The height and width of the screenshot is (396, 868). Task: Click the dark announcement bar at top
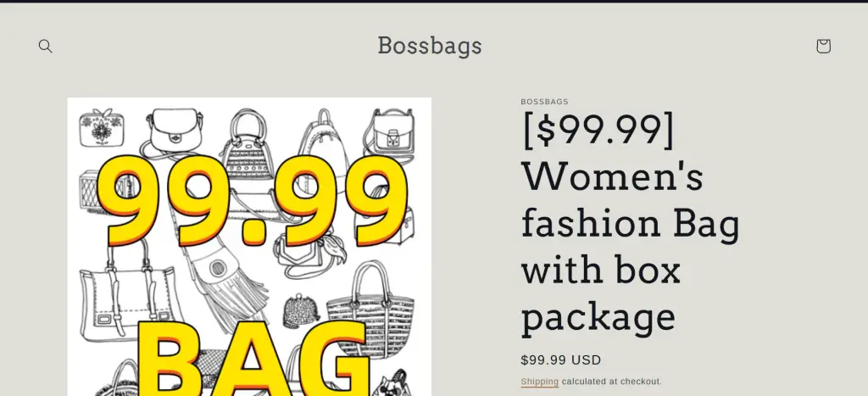(x=434, y=2)
